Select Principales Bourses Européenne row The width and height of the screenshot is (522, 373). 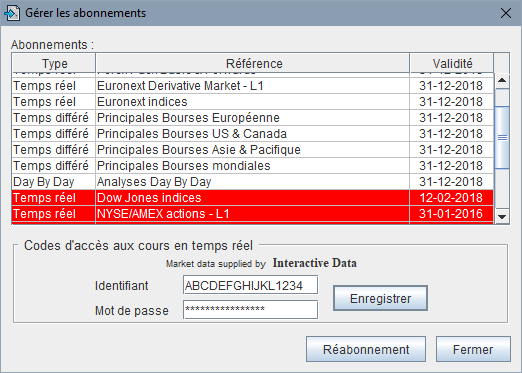coord(253,118)
